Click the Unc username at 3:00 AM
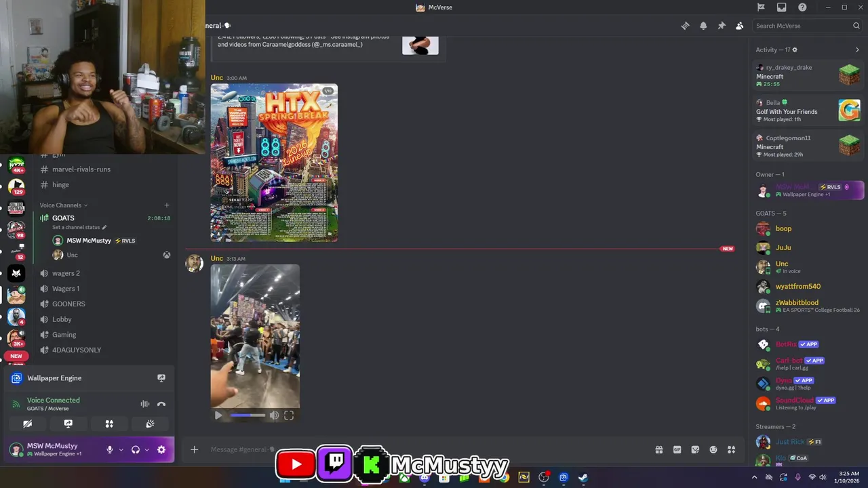 click(217, 78)
